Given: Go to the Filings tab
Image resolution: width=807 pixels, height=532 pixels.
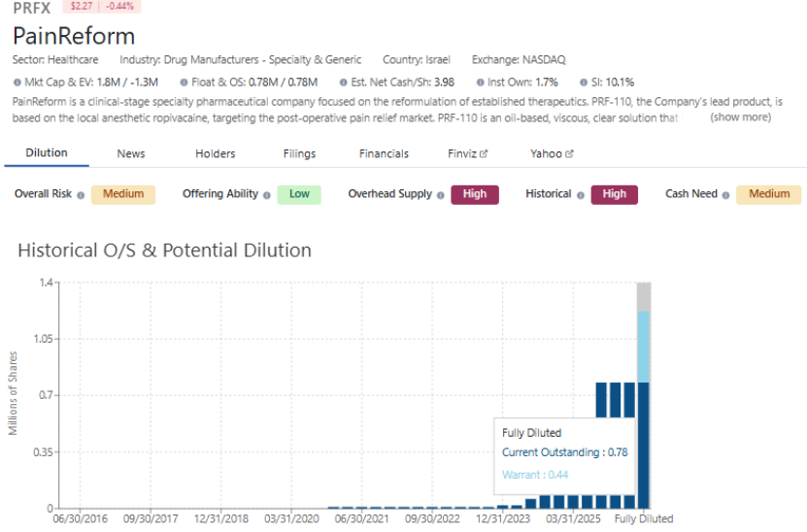Looking at the screenshot, I should click(299, 153).
